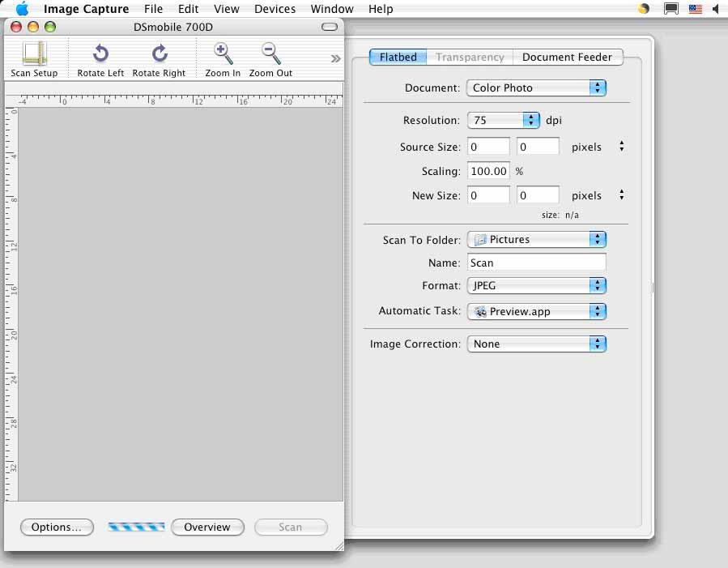
Task: Click the scan Name field
Action: coord(536,263)
